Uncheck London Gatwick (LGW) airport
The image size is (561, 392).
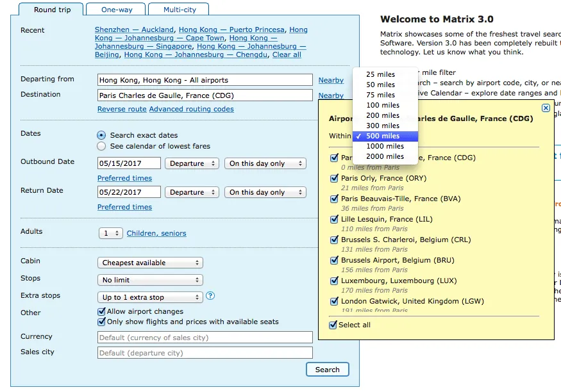click(334, 301)
